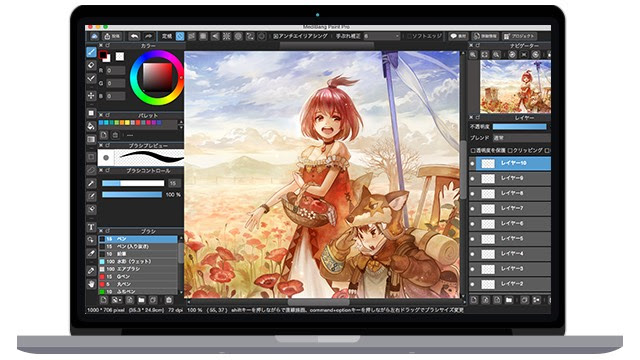The width and height of the screenshot is (640, 360).
Task: Click the button left of プロジェクト
Action: [485, 36]
